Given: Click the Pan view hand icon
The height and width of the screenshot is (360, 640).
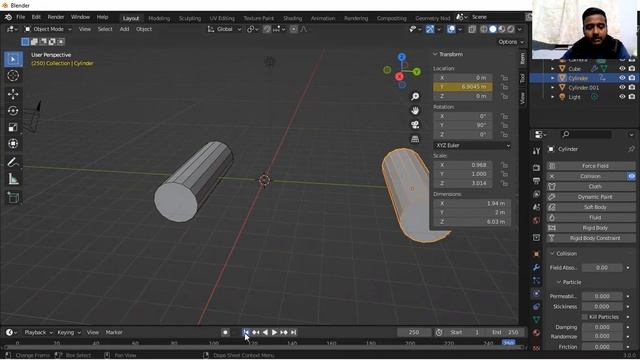Looking at the screenshot, I should tap(415, 111).
